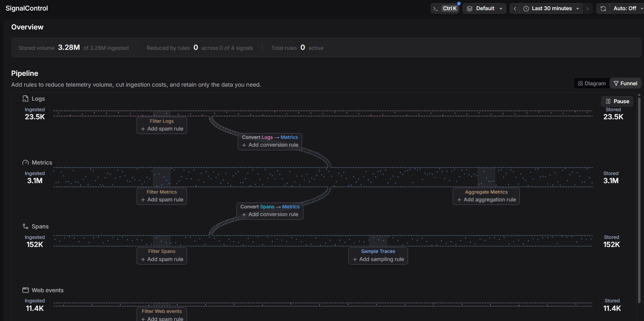644x321 pixels.
Task: Click the Filter Web events label
Action: (x=162, y=311)
